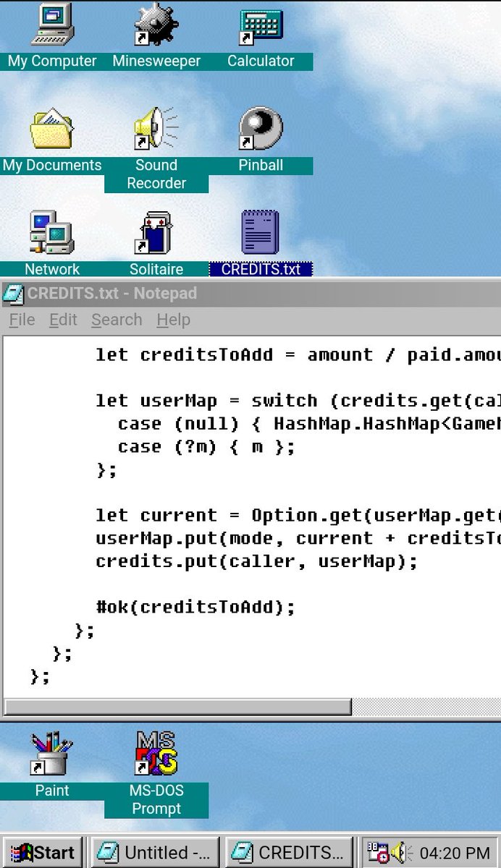Click the CREDITS.txt - Notepad title bar
Screen dimensions: 501x868
(250, 294)
